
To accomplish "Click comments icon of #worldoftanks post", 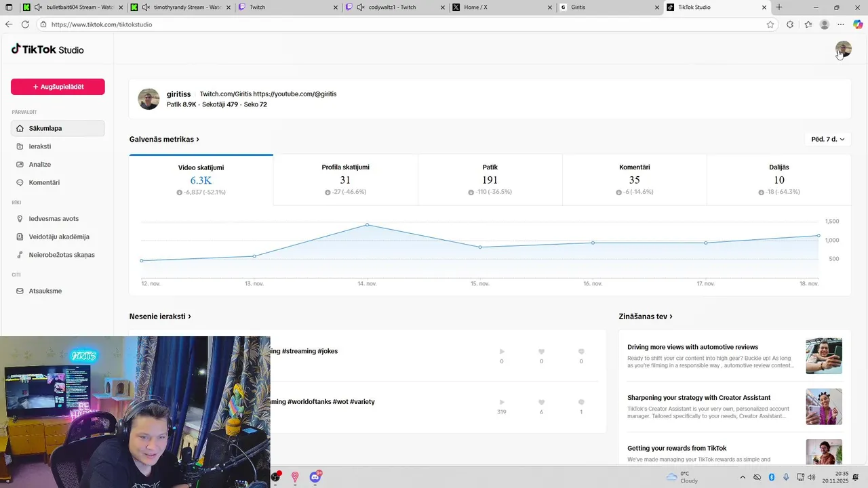I will click(581, 403).
